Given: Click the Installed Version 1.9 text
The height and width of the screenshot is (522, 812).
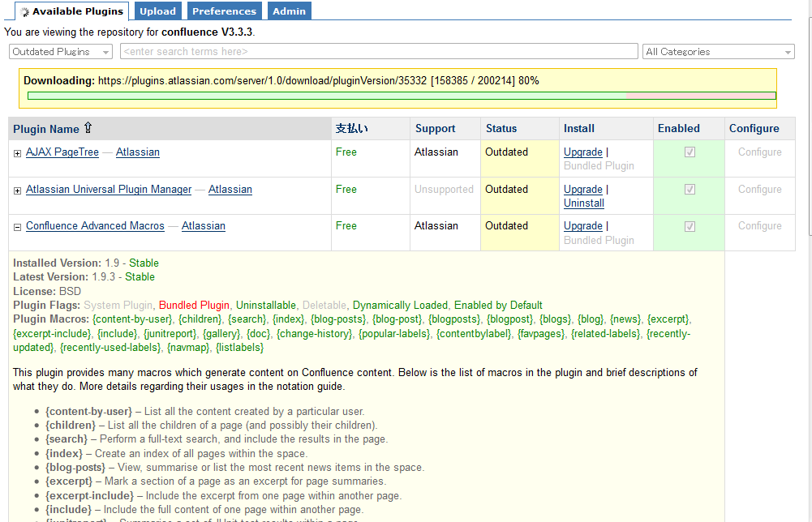Looking at the screenshot, I should [86, 263].
